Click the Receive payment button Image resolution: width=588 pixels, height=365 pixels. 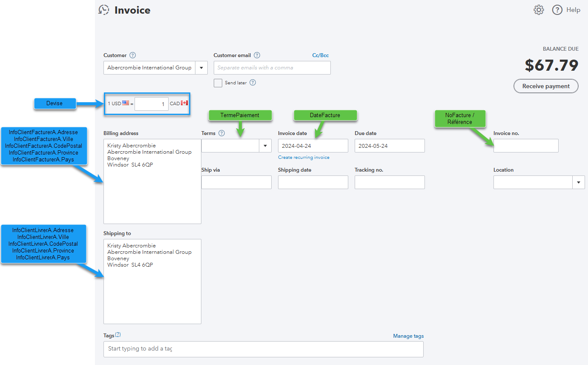[545, 86]
